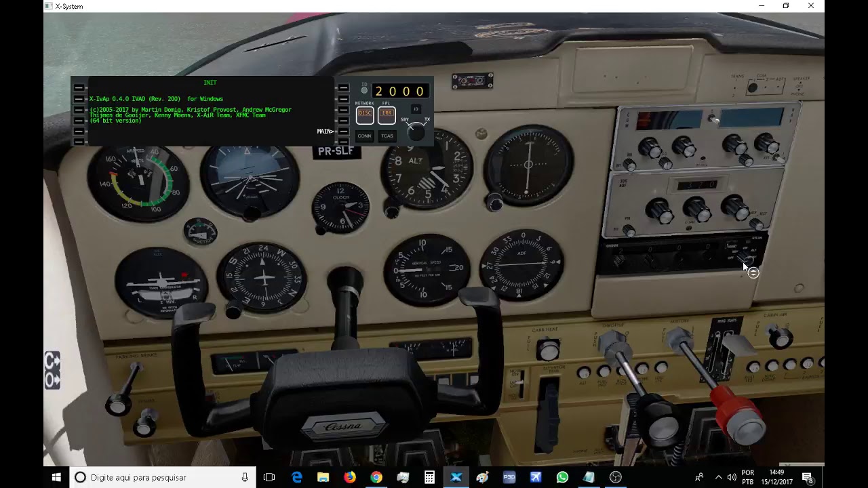The image size is (868, 488).
Task: Turn the SBY/TX transponder mode knob
Action: 416,131
